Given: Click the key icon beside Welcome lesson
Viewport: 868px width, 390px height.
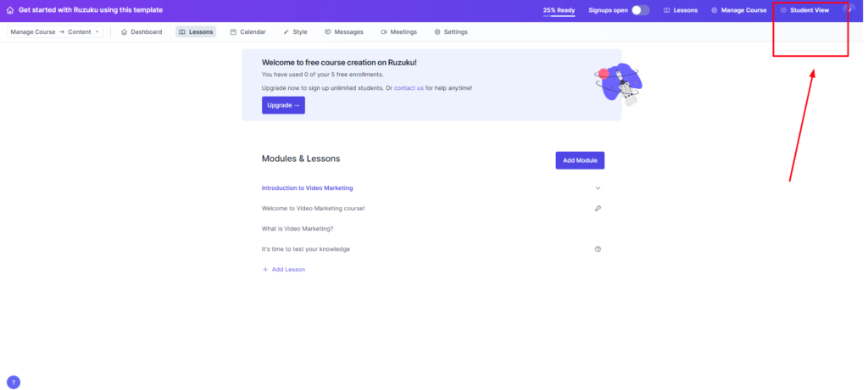Looking at the screenshot, I should click(598, 208).
